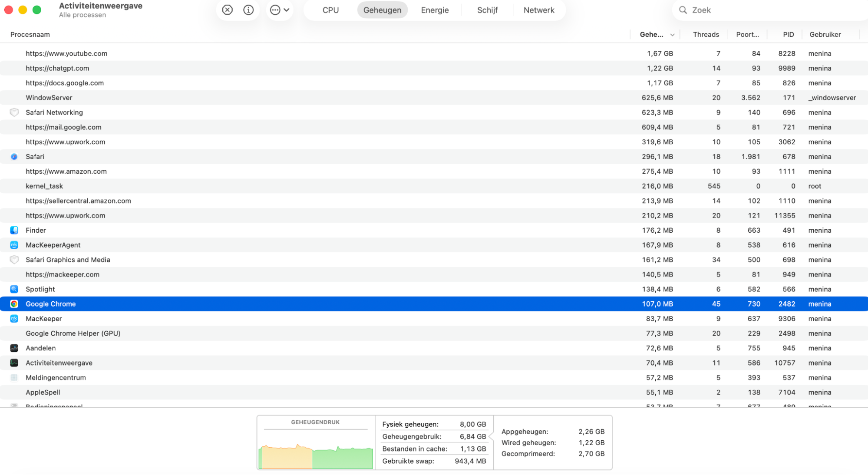Click the Google Chrome icon
The image size is (868, 475).
point(14,303)
